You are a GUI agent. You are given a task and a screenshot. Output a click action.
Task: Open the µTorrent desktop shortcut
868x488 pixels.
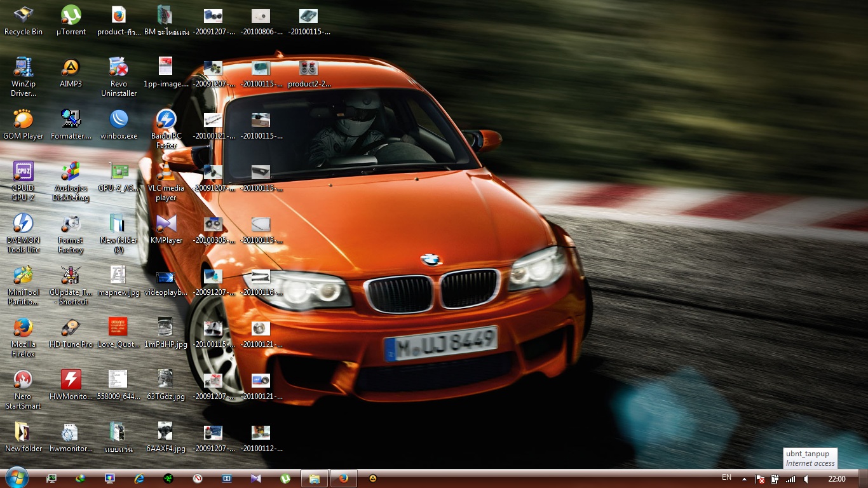coord(71,16)
